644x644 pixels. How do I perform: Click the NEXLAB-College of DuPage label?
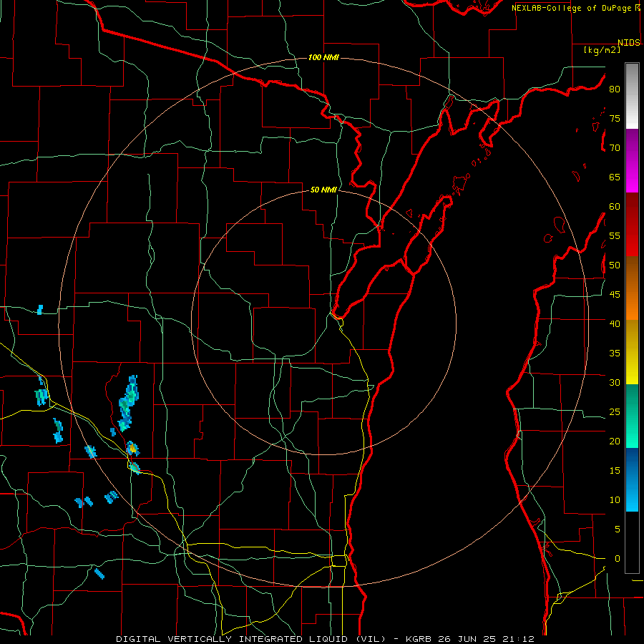pos(572,8)
